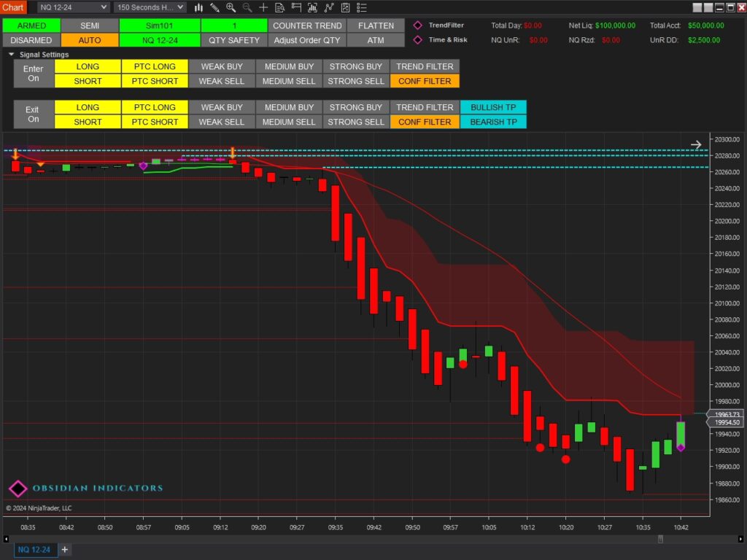Click the zoom out magnifier icon
Viewport: 747px width, 560px height.
tap(247, 7)
